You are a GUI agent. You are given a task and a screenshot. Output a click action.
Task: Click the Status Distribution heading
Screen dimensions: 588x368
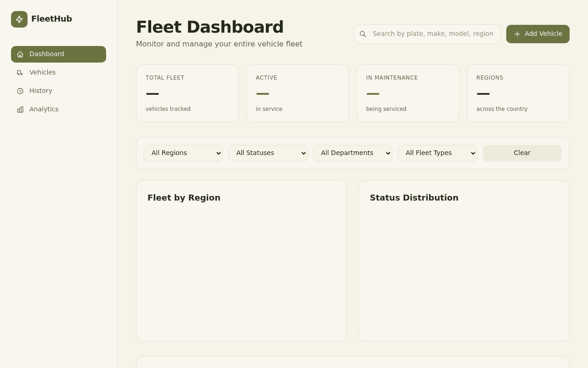tap(414, 198)
